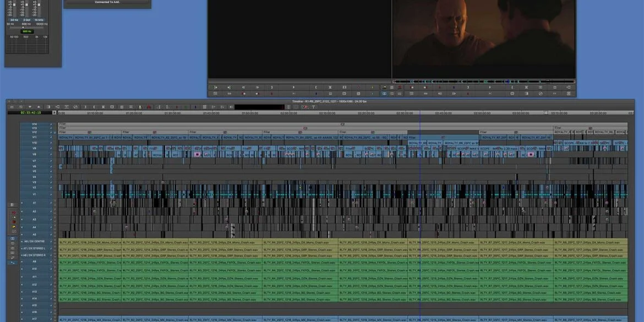This screenshot has width=644, height=322.
Task: Select the RLTY_R1 DX_Mono audio clip on A6
Action: [x=89, y=242]
